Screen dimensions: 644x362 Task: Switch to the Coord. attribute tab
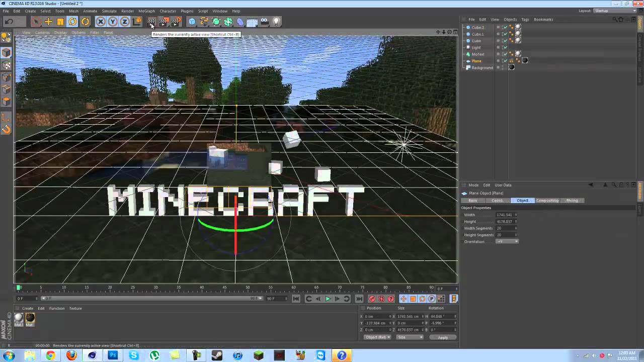tap(497, 201)
